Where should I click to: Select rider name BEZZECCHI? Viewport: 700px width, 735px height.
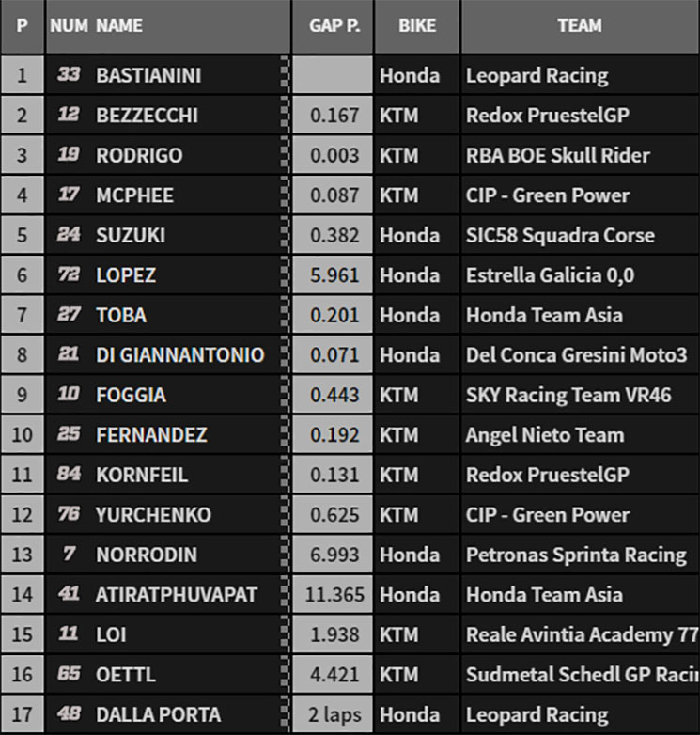coord(147,116)
